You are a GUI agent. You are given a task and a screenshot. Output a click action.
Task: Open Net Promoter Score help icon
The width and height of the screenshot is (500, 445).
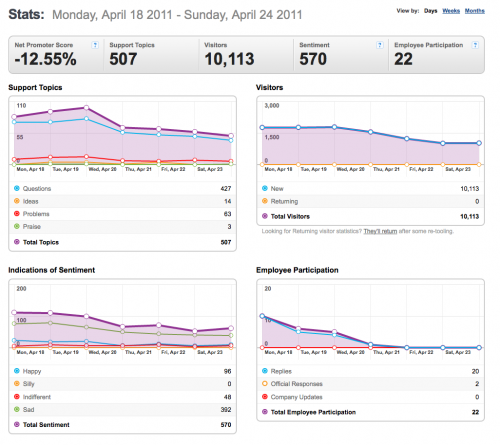pyautogui.click(x=95, y=45)
